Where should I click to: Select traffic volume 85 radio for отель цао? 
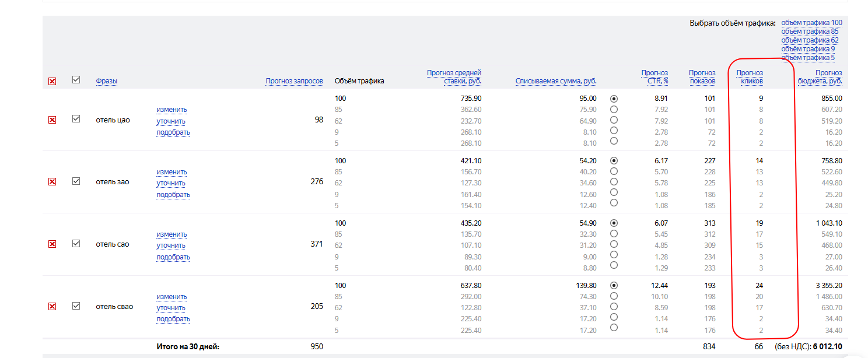coord(613,109)
